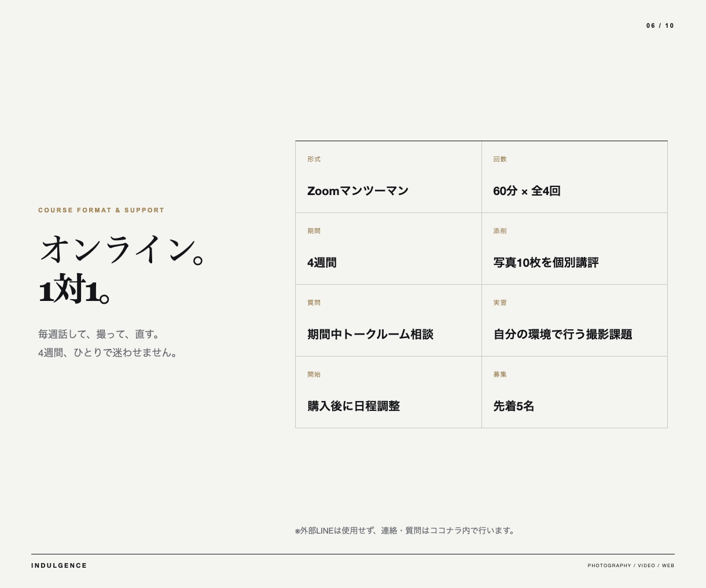Click the value 写真10枚を個別講評
Screen dimensions: 706x588
tap(546, 263)
